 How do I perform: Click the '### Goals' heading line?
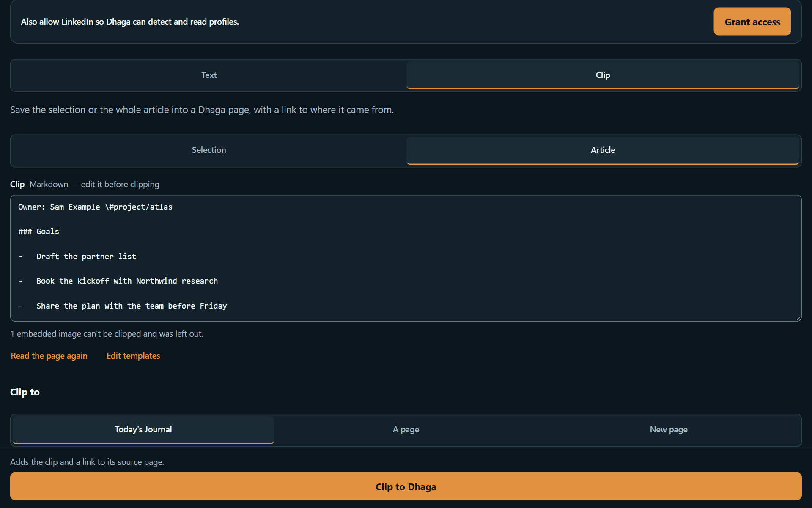click(39, 232)
